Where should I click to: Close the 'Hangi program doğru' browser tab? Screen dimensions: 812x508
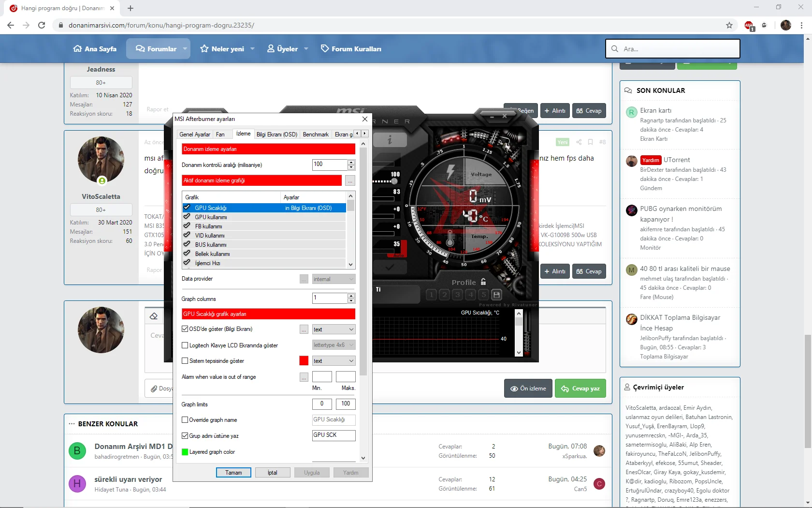click(112, 8)
